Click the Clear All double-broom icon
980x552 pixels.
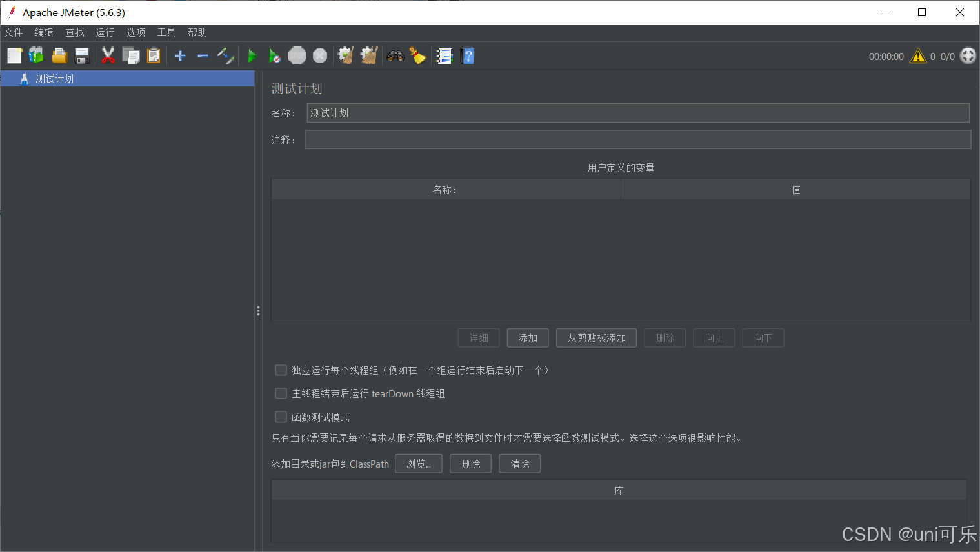(x=369, y=56)
